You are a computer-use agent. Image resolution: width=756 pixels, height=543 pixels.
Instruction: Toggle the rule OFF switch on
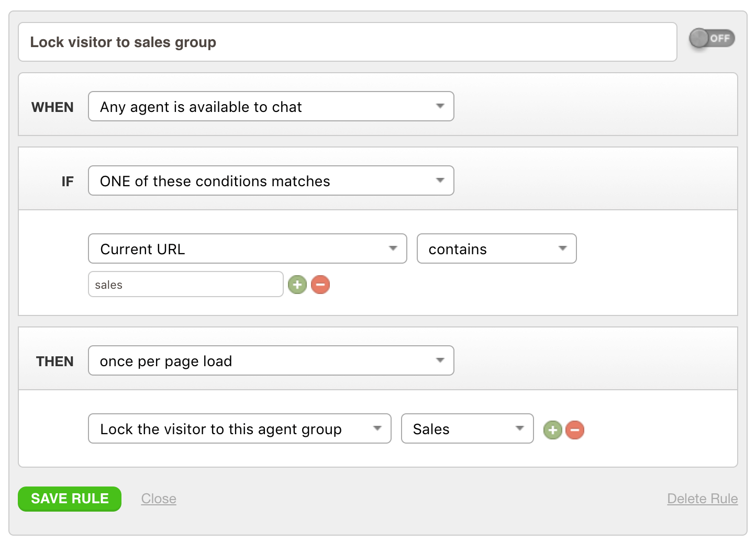(711, 38)
